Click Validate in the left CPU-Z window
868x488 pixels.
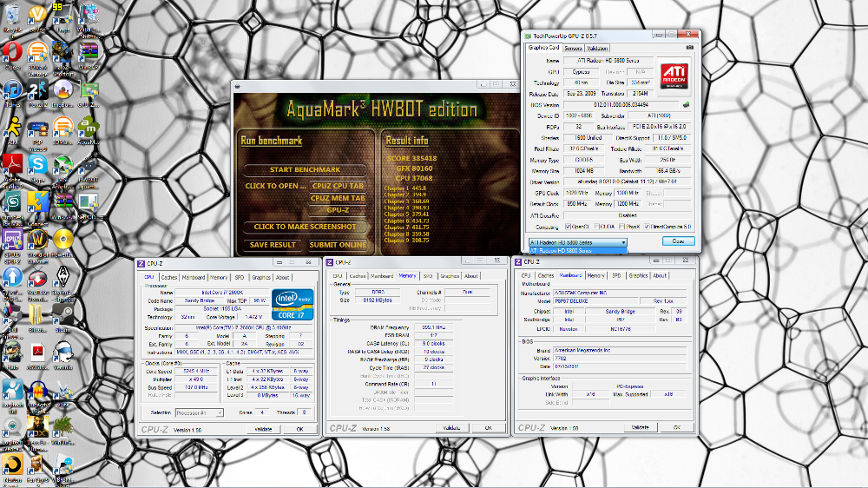pyautogui.click(x=263, y=429)
